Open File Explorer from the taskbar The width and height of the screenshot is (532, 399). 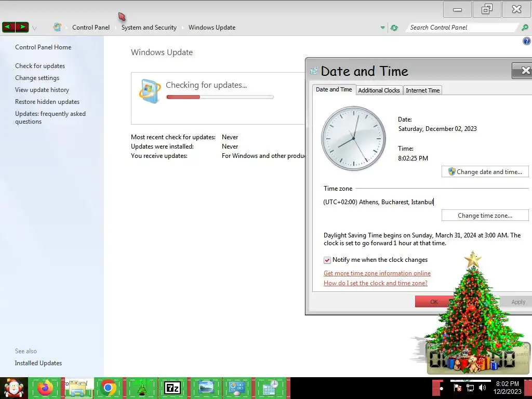pyautogui.click(x=77, y=388)
